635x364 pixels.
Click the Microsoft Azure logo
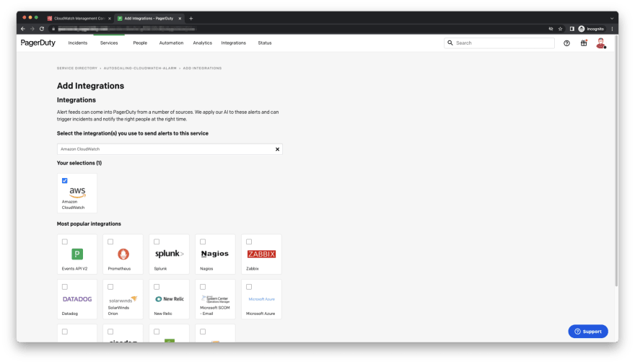261,299
